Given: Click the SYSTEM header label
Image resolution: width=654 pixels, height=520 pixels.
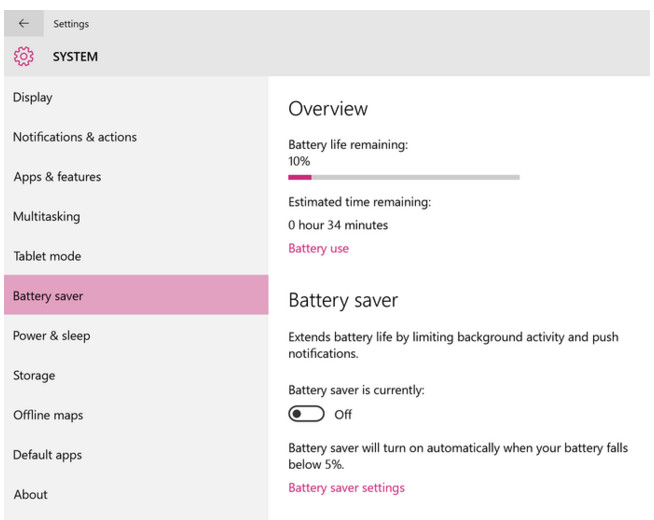Looking at the screenshot, I should [x=75, y=57].
